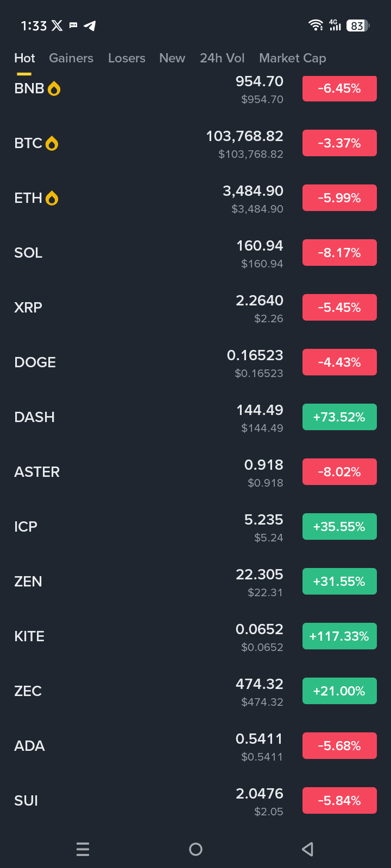
Task: Tap the hot flame icon beside BTC
Action: tap(52, 143)
